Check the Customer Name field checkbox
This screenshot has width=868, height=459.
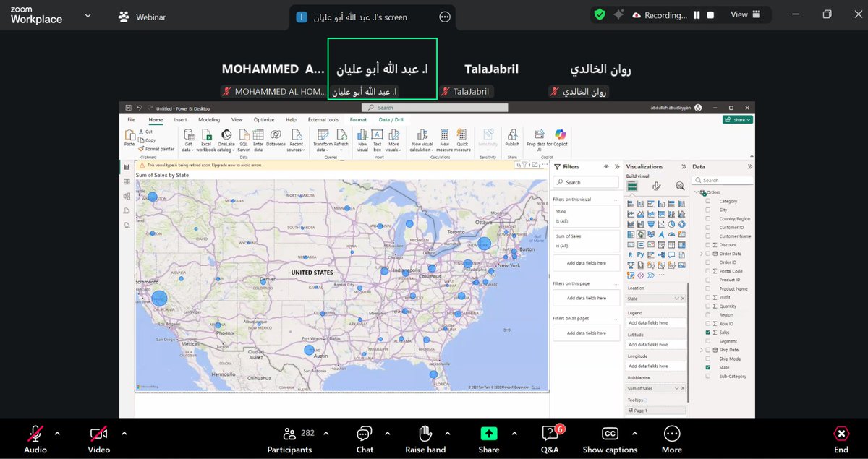pos(708,236)
